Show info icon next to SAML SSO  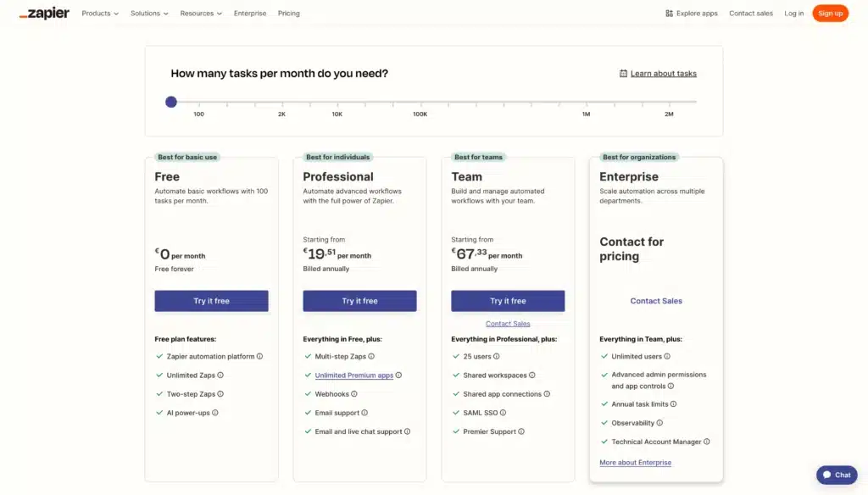tap(504, 413)
